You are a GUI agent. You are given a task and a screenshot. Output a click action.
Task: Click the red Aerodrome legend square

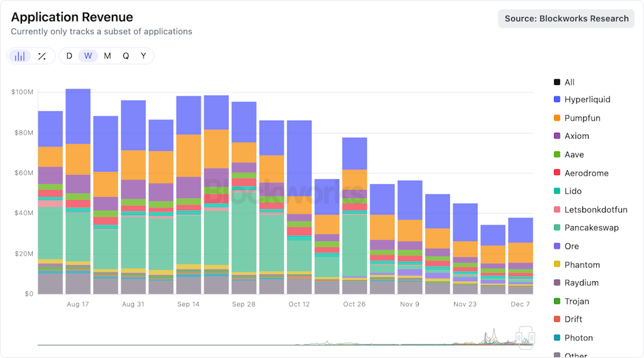tap(557, 173)
